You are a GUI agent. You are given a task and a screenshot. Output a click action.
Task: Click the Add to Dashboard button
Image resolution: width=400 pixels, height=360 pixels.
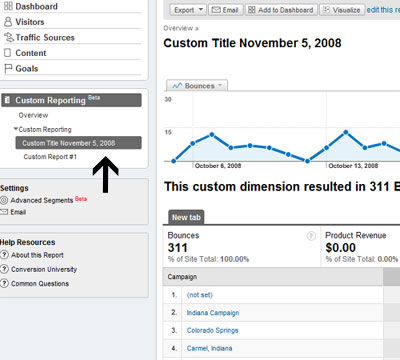point(281,10)
